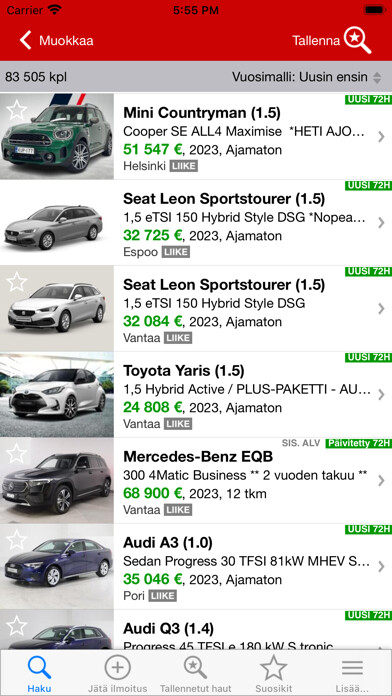Favorite the silver Seat Leon Vantaa star
The image size is (392, 696).
17,281
